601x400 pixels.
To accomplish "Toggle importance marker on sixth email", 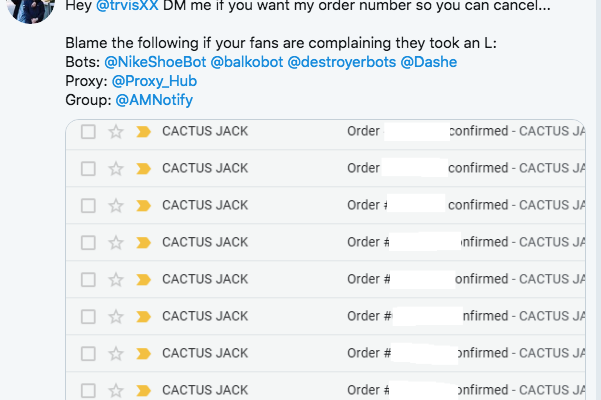I will [x=143, y=317].
